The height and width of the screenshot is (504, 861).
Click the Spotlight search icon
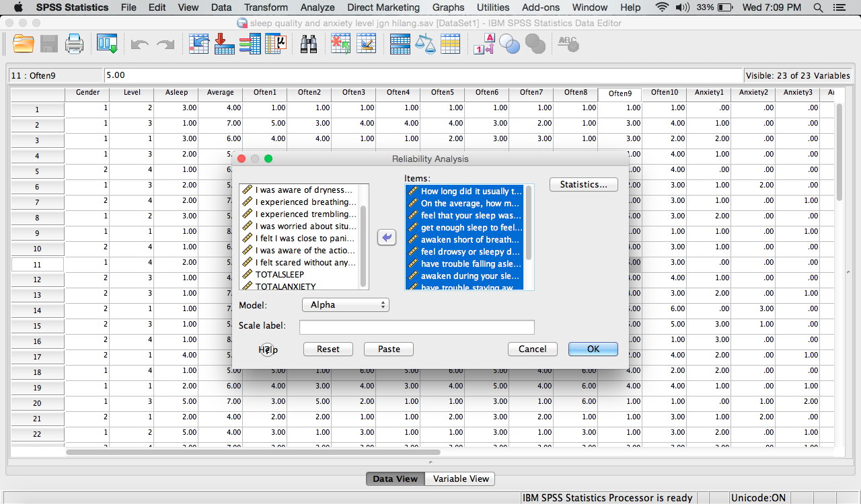point(818,7)
